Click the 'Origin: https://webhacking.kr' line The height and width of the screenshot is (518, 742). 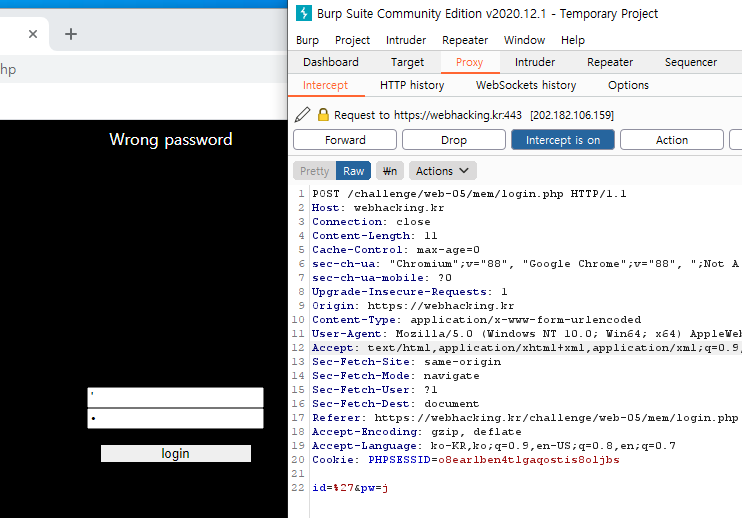click(413, 306)
